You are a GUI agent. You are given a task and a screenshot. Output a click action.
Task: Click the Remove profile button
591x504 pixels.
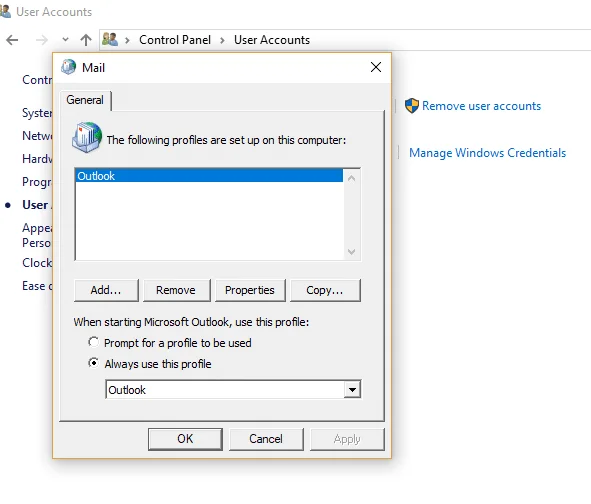pyautogui.click(x=176, y=290)
